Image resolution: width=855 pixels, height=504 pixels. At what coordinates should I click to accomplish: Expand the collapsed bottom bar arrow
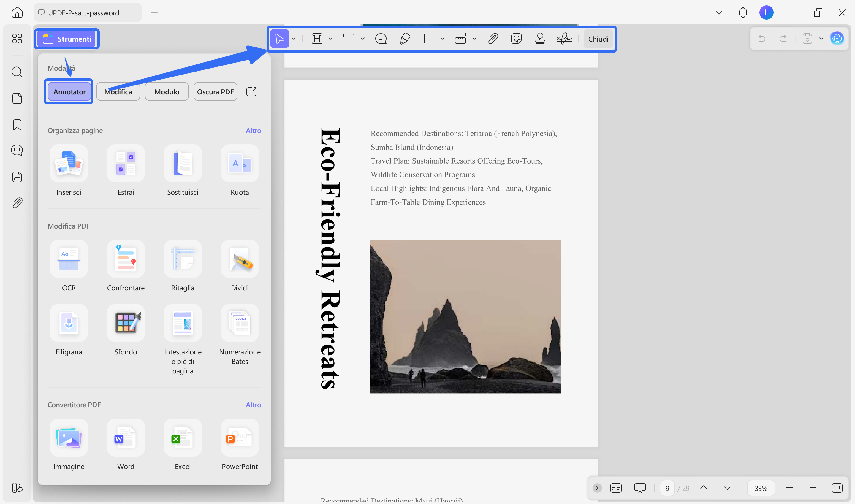597,488
